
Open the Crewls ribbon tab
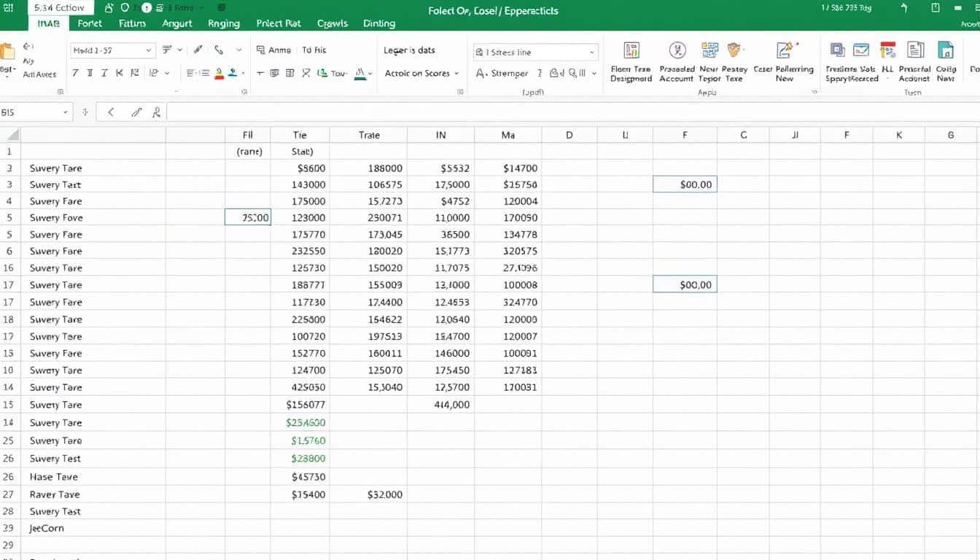332,23
